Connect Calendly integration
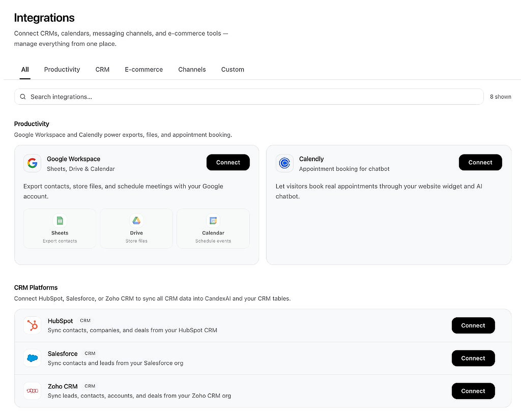The image size is (521, 420). point(480,162)
